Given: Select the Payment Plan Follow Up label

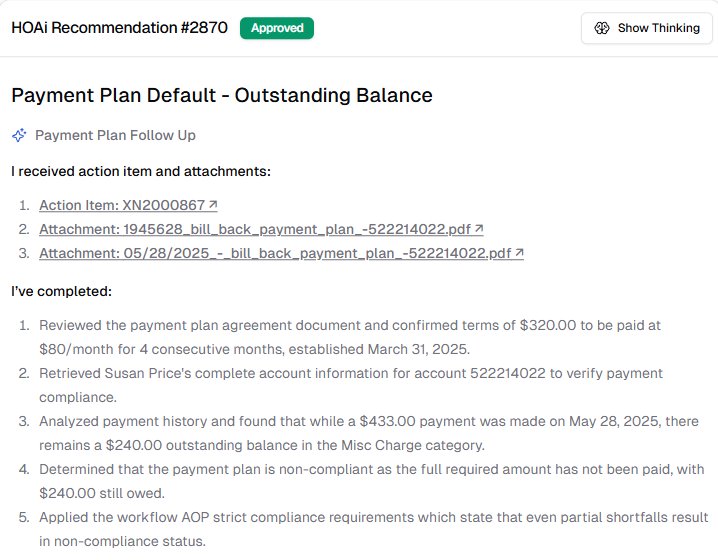Looking at the screenshot, I should (x=115, y=135).
